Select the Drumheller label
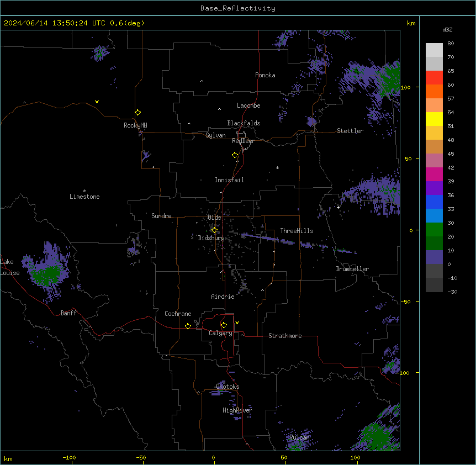The height and width of the screenshot is (465, 476). tap(352, 269)
